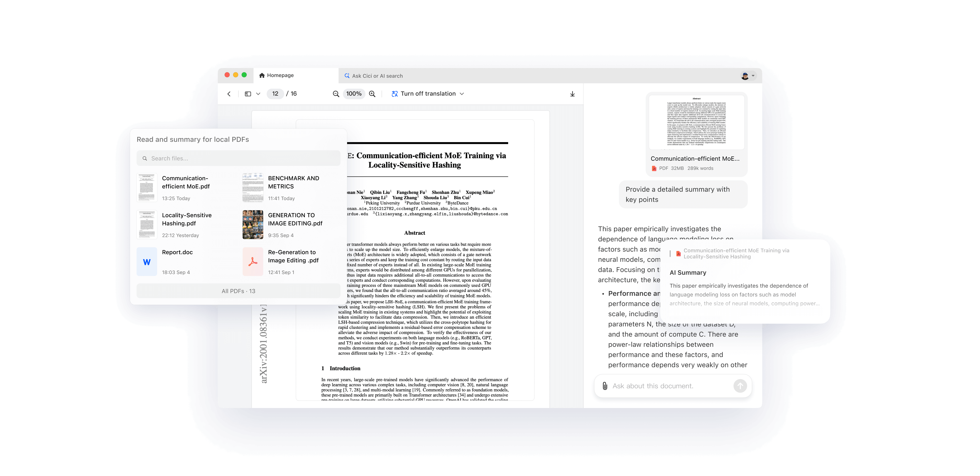The image size is (980, 476).
Task: Click the download icon in the toolbar
Action: (572, 94)
